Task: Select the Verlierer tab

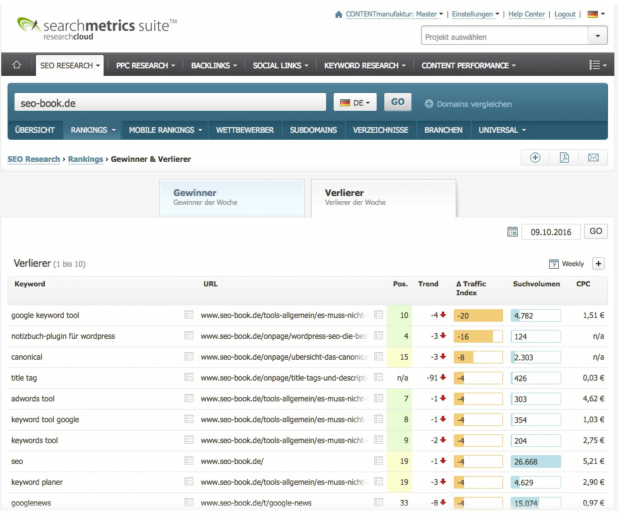Action: click(384, 198)
